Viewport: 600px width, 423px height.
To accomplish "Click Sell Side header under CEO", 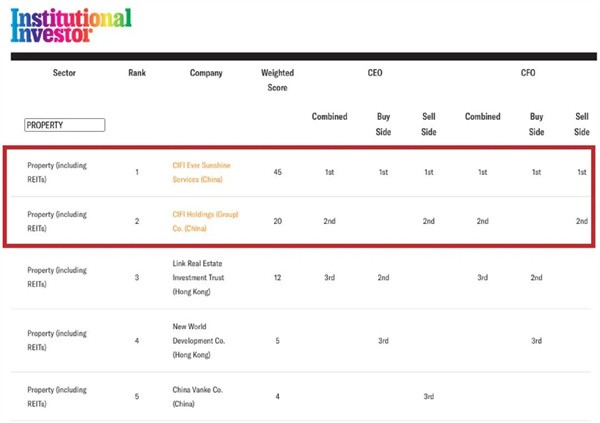I will (429, 124).
